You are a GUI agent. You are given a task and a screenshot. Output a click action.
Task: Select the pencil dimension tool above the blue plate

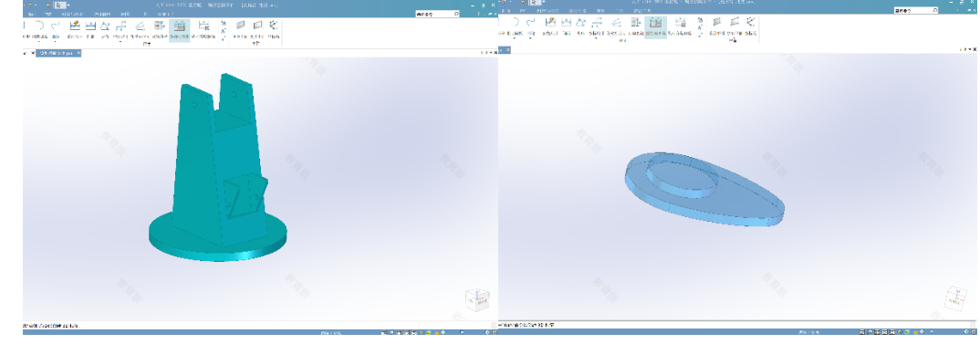point(550,23)
